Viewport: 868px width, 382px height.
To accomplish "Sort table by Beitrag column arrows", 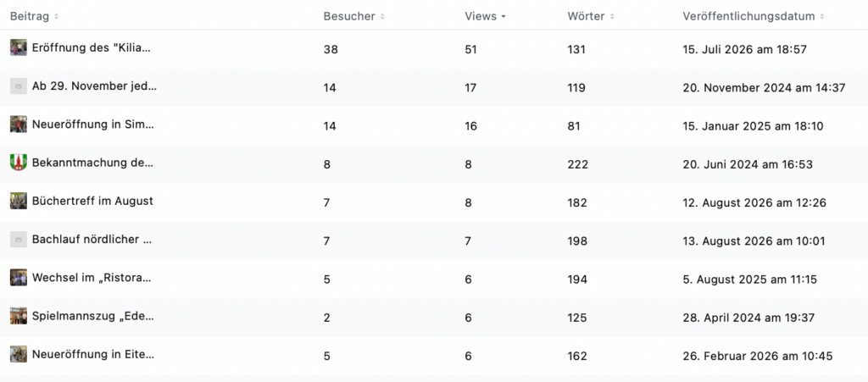I will click(x=57, y=17).
